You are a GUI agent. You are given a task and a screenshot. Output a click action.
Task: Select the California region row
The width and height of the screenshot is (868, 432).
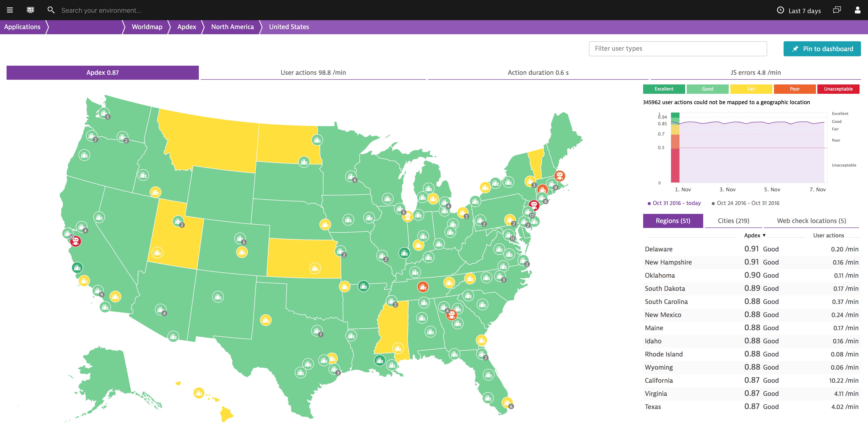(751, 380)
